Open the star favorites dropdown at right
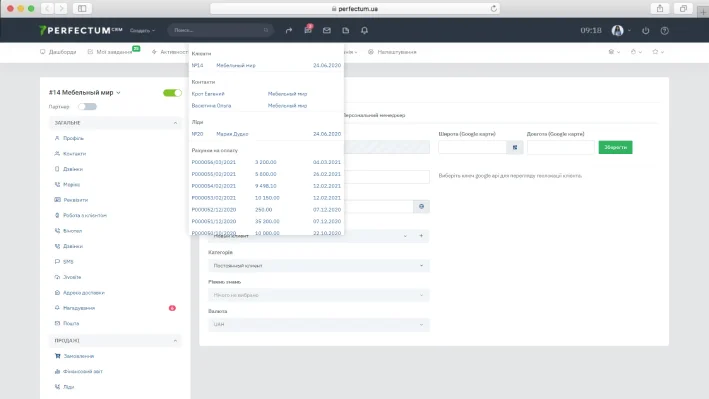 (x=658, y=52)
